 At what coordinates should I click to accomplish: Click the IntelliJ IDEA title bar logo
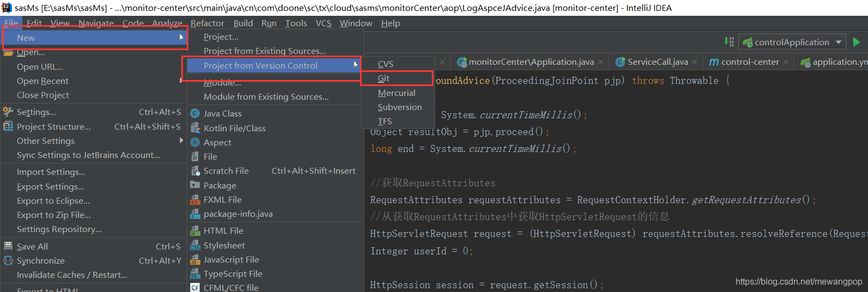tap(7, 8)
